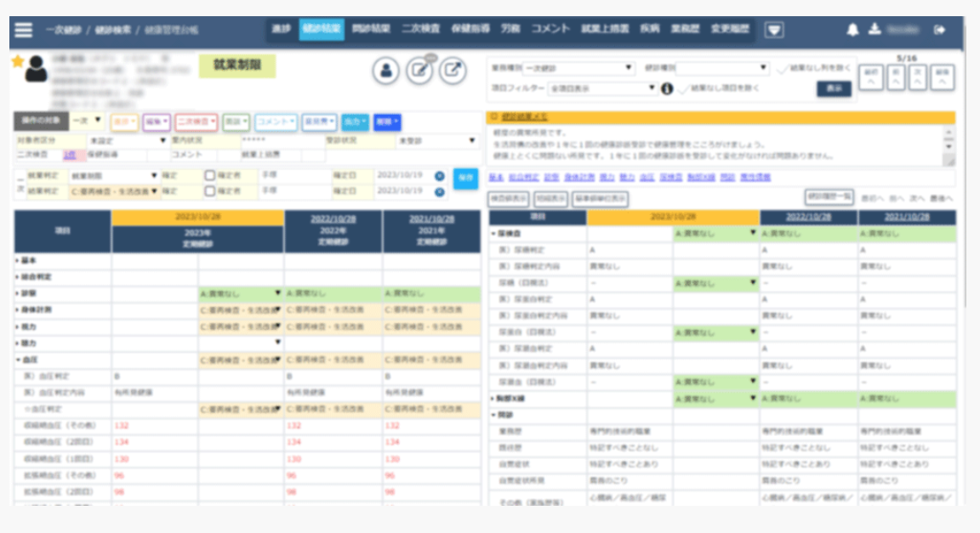
Task: Open the 項目フィルター dropdown
Action: tap(603, 88)
